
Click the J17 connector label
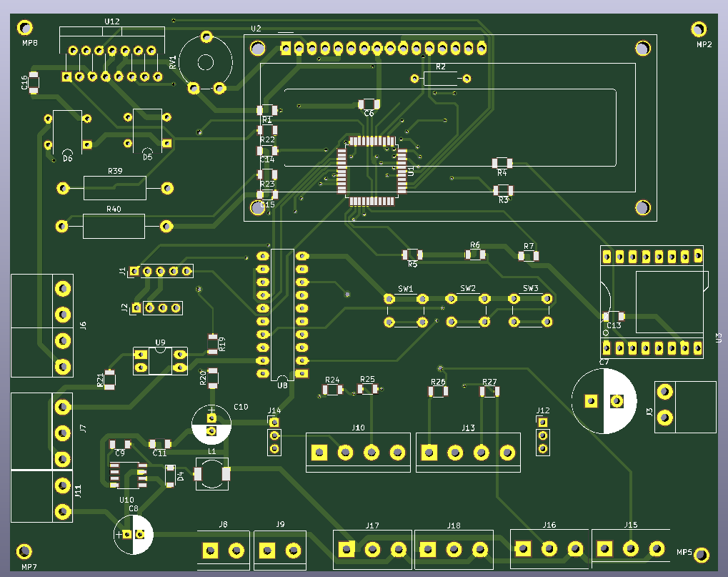coord(372,526)
